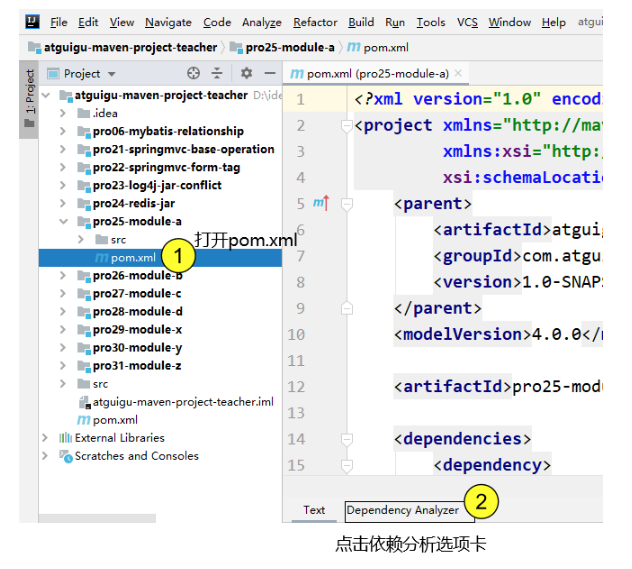The width and height of the screenshot is (632, 569).
Task: Open the Project view dropdown
Action: click(111, 73)
